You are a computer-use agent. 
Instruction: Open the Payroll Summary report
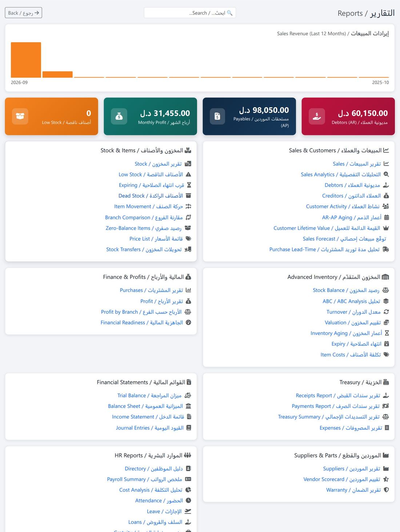tap(145, 479)
